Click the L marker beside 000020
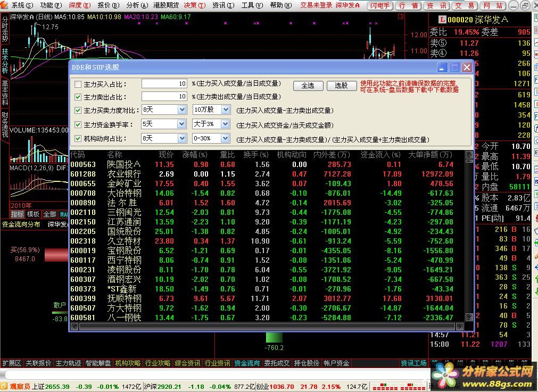 coord(442,20)
